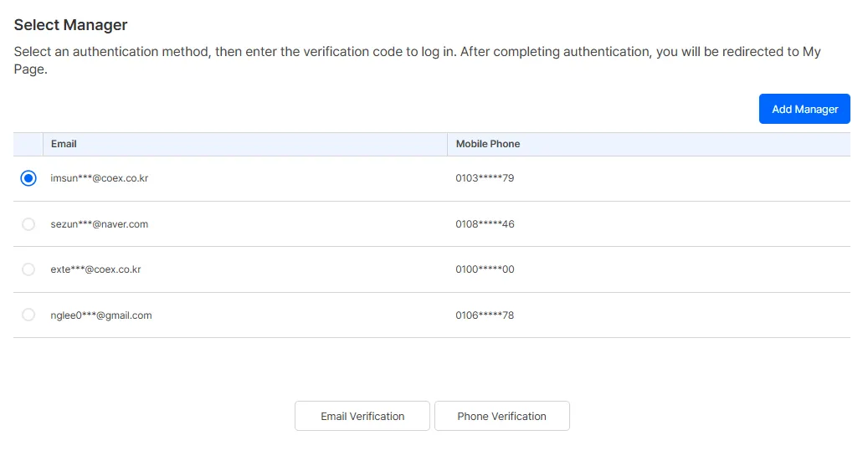Click phone number 0108*****46
This screenshot has height=456, width=868.
tap(485, 224)
